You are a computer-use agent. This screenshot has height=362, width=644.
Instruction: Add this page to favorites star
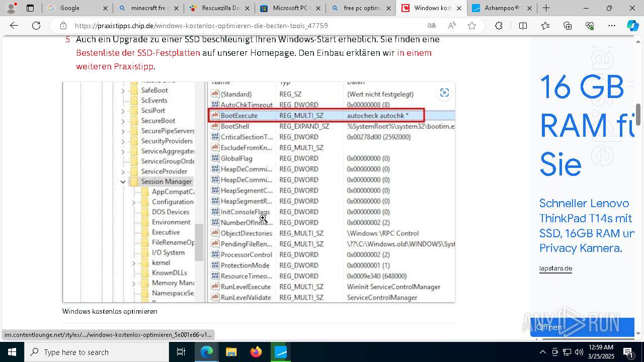[472, 26]
